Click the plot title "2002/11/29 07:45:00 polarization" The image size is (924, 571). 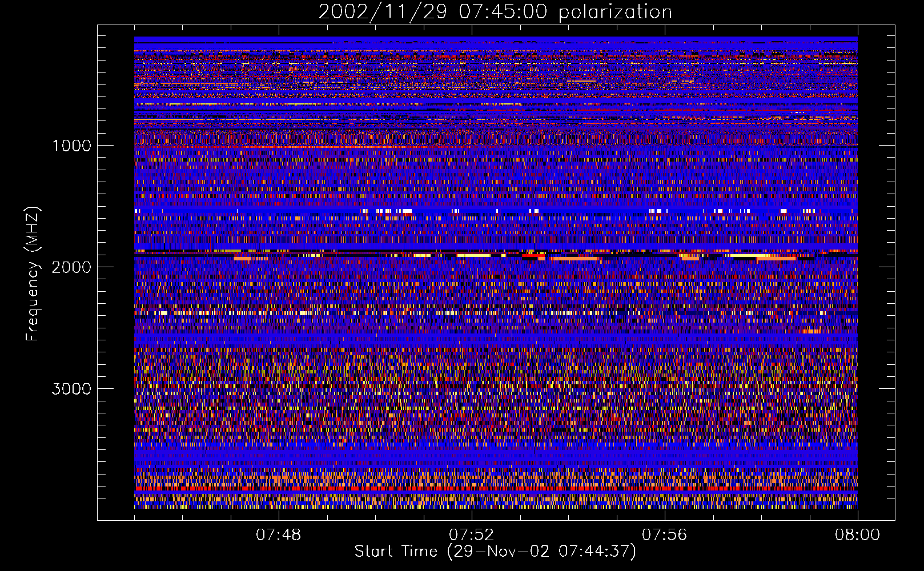[x=495, y=12]
